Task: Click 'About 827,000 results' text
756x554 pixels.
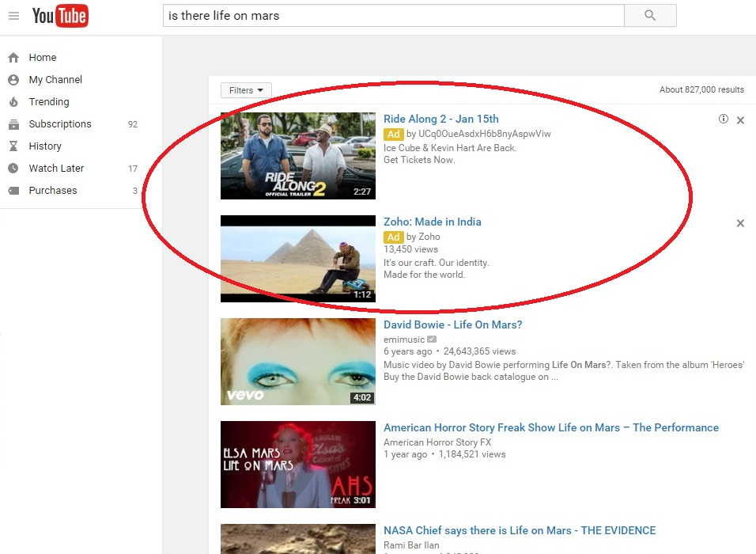Action: (x=701, y=89)
